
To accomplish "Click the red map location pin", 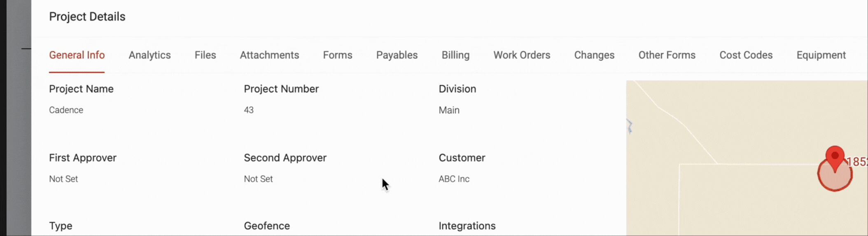I will tap(835, 157).
